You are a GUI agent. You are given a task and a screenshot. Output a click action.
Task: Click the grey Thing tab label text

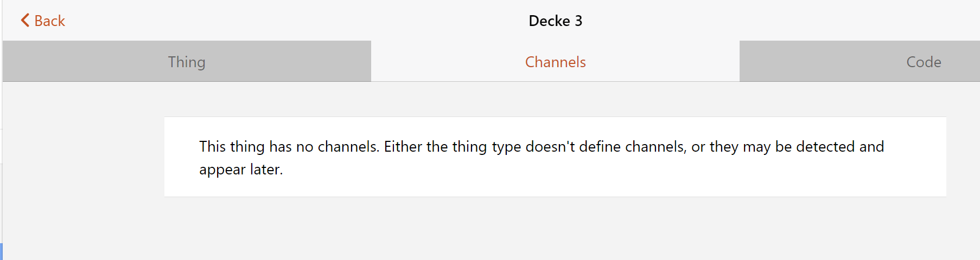[x=187, y=62]
